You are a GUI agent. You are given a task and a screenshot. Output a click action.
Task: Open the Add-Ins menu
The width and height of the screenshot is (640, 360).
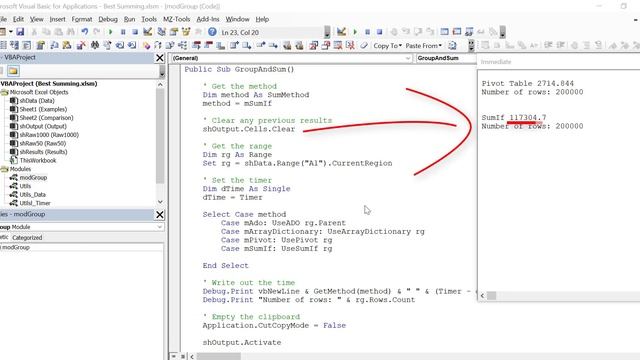click(x=208, y=19)
